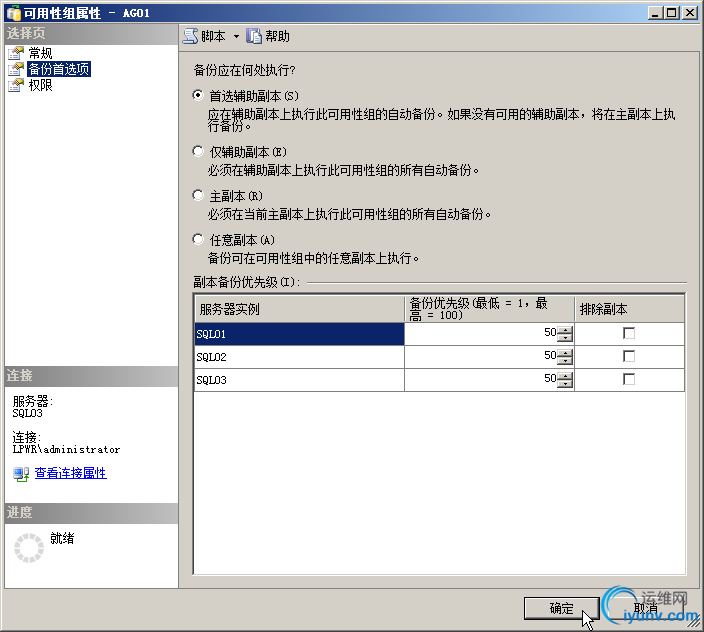Click the Script (脚本) toolbar icon

(190, 36)
